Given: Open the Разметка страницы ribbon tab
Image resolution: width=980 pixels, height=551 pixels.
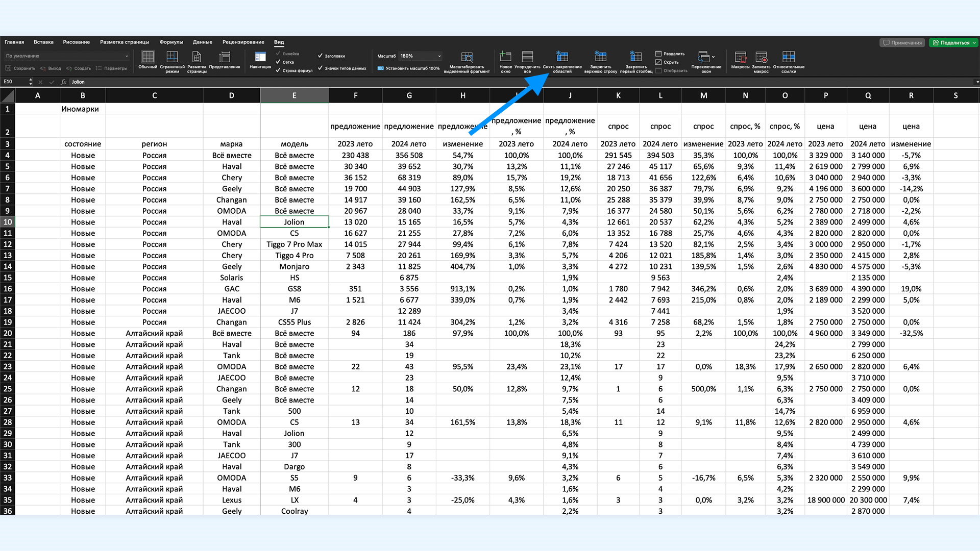Looking at the screenshot, I should pos(125,42).
